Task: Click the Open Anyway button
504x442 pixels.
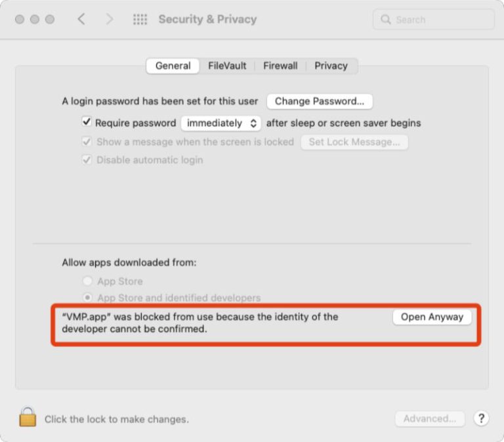Action: tap(432, 317)
